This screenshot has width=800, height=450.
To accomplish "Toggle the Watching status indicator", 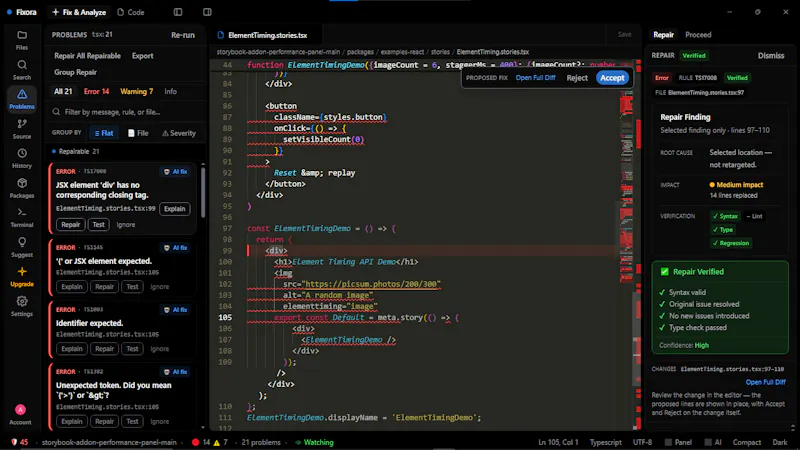I will (314, 442).
